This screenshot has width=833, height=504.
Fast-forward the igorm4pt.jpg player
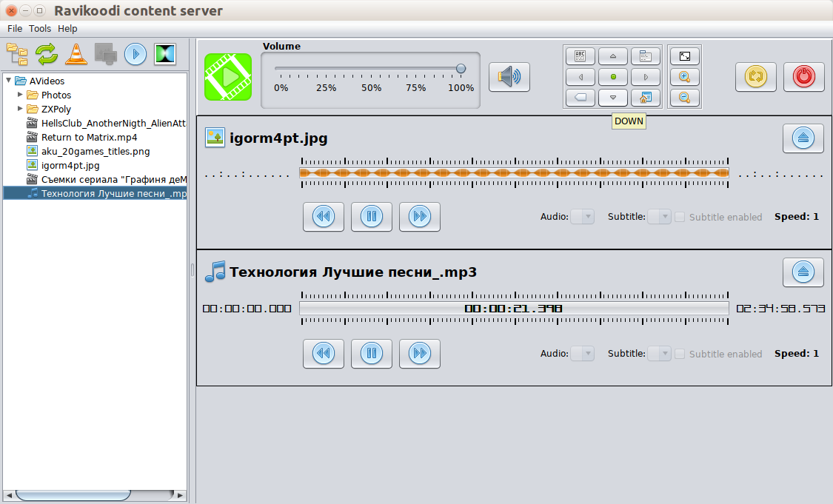pyautogui.click(x=420, y=217)
